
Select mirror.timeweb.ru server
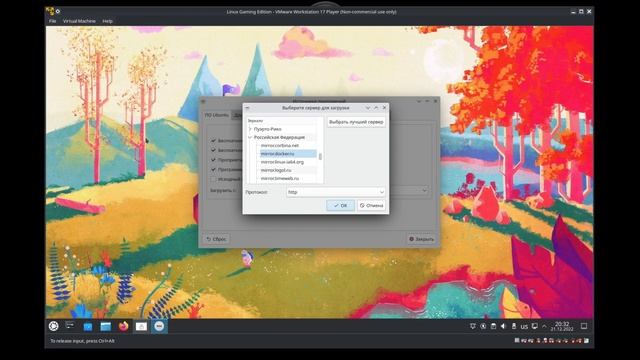280,179
